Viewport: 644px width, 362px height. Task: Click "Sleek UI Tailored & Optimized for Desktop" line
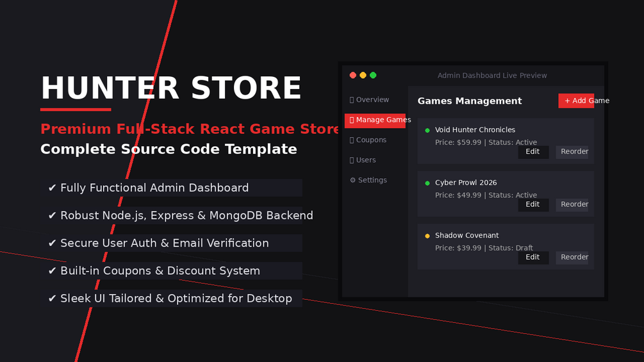tap(170, 299)
